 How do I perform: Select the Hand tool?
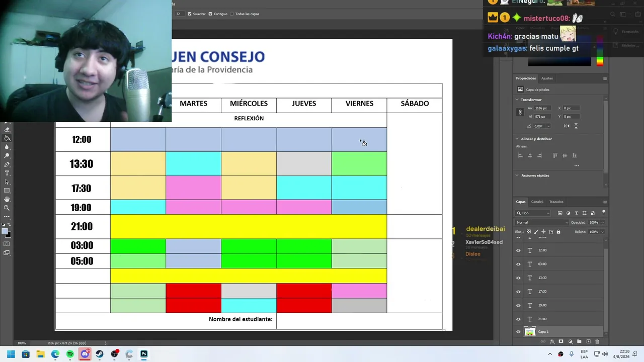click(7, 199)
